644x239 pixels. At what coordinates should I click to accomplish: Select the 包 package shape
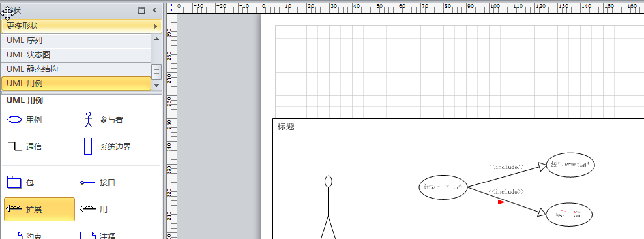(x=21, y=183)
